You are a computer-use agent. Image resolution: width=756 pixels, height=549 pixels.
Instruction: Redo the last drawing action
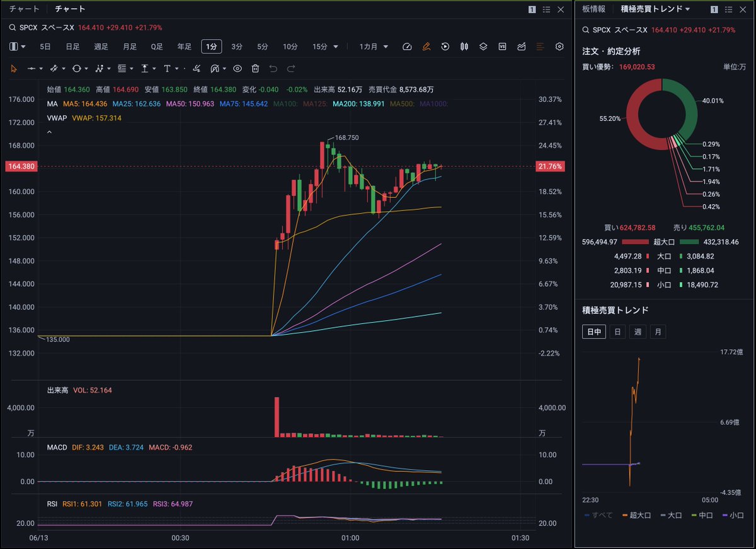(291, 68)
